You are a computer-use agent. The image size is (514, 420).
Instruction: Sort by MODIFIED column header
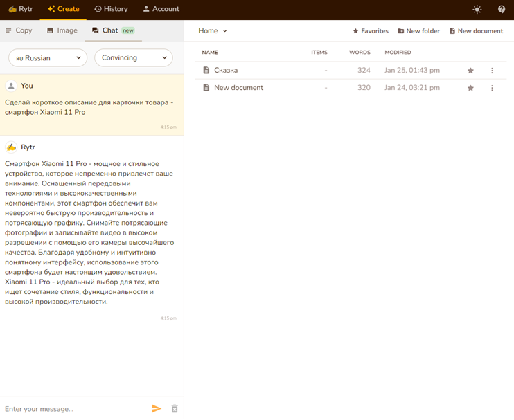(x=398, y=53)
